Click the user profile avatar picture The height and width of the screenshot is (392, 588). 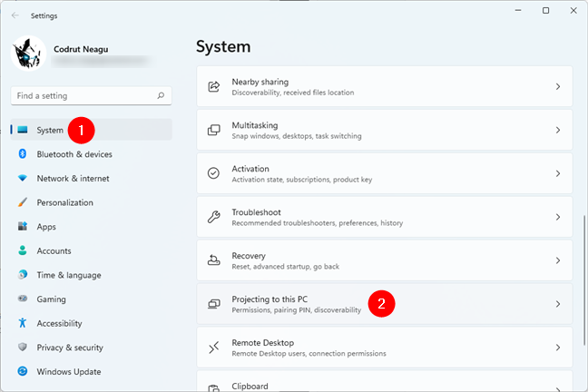coord(28,54)
